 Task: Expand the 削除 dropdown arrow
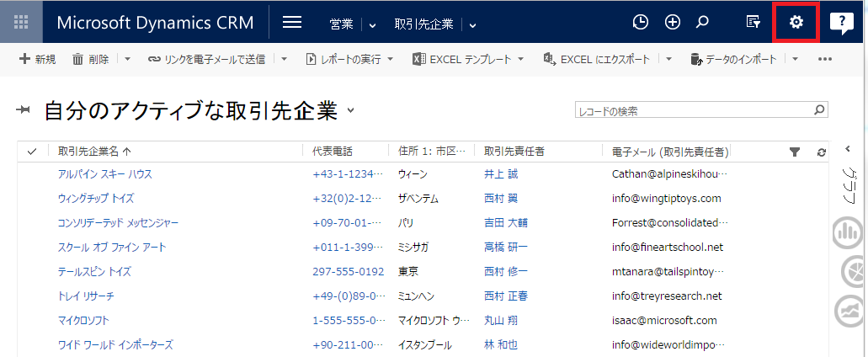coord(127,59)
